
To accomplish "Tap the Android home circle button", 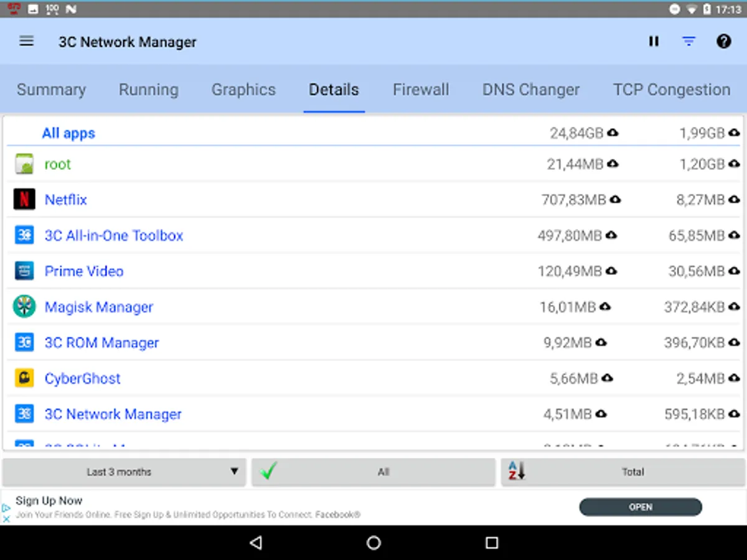I will 374,543.
